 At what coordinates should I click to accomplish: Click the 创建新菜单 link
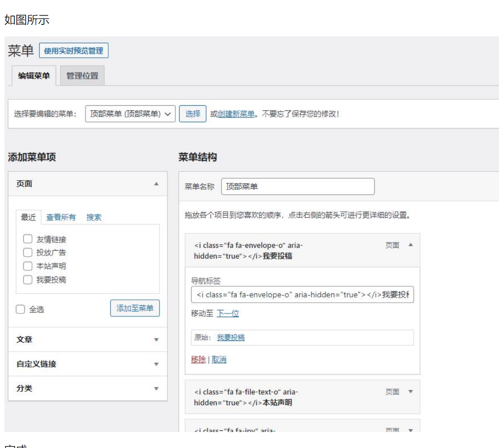coord(236,114)
